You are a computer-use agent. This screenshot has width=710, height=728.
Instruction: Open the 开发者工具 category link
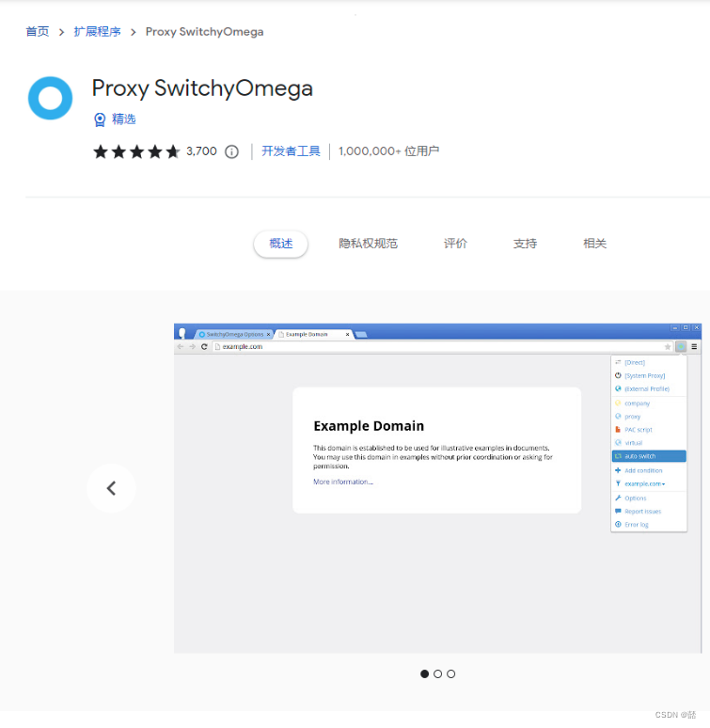point(291,151)
